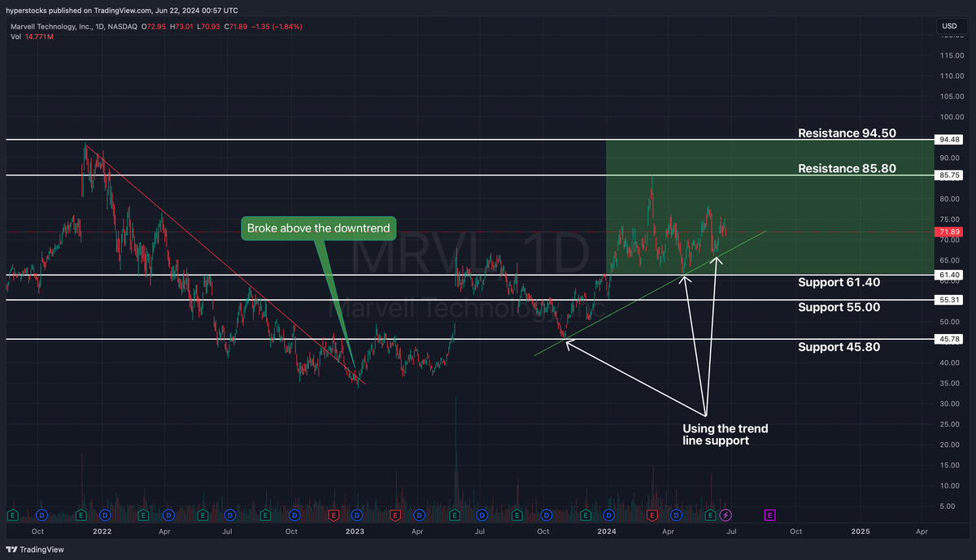Open the red E earnings marker just before 2023
The height and width of the screenshot is (560, 976).
332,514
